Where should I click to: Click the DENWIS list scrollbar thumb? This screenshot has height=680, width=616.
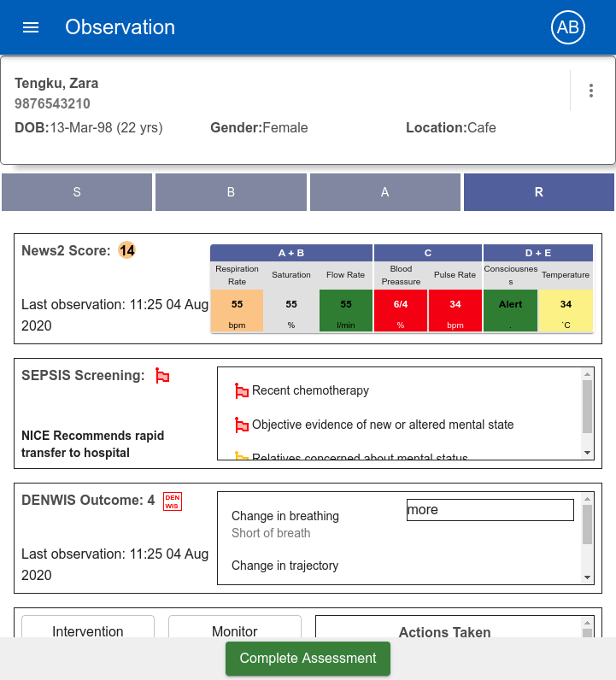point(587,525)
